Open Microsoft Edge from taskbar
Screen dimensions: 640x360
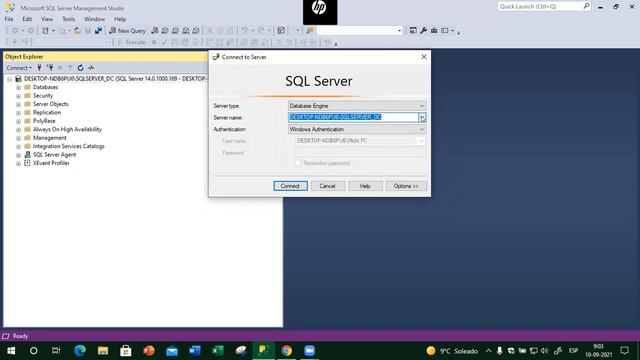(80, 351)
